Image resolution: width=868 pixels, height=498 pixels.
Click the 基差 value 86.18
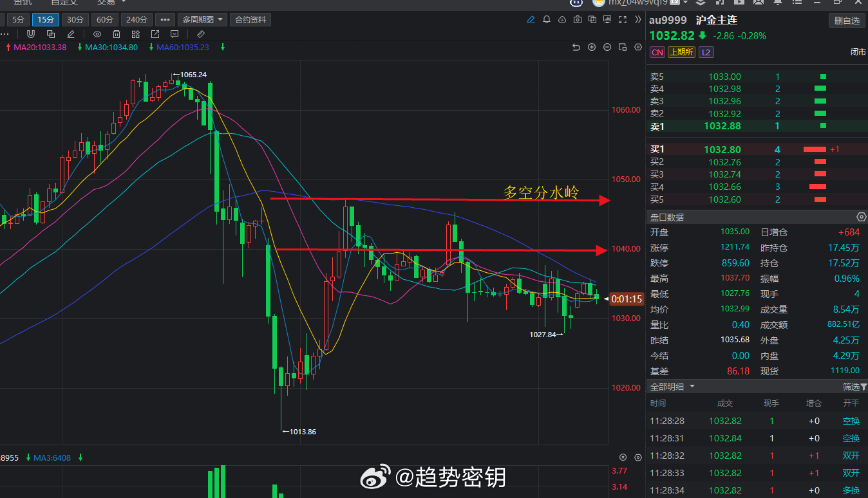pyautogui.click(x=739, y=371)
